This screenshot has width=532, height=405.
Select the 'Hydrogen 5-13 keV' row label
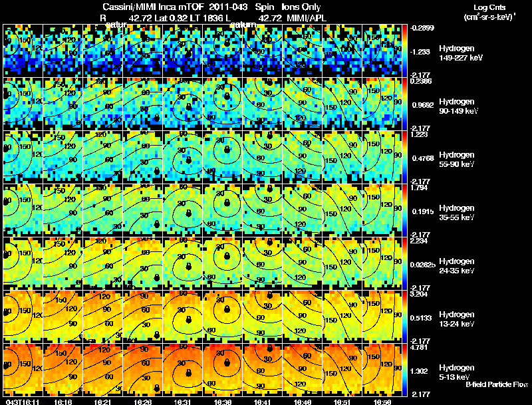coord(457,372)
